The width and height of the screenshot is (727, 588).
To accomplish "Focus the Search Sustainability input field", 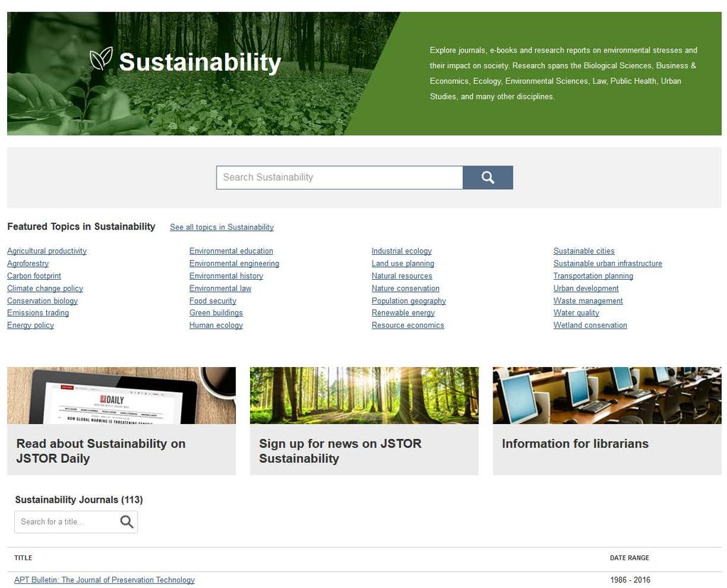I will (339, 178).
